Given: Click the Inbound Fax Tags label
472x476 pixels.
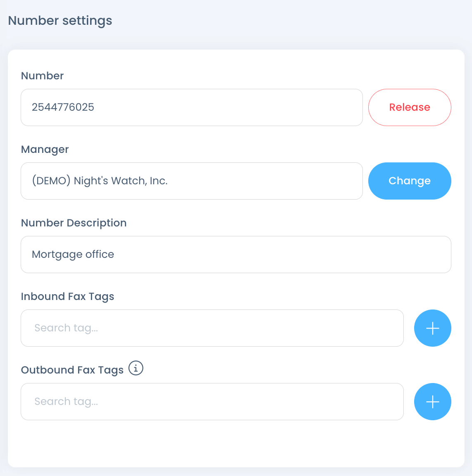Looking at the screenshot, I should pyautogui.click(x=67, y=296).
